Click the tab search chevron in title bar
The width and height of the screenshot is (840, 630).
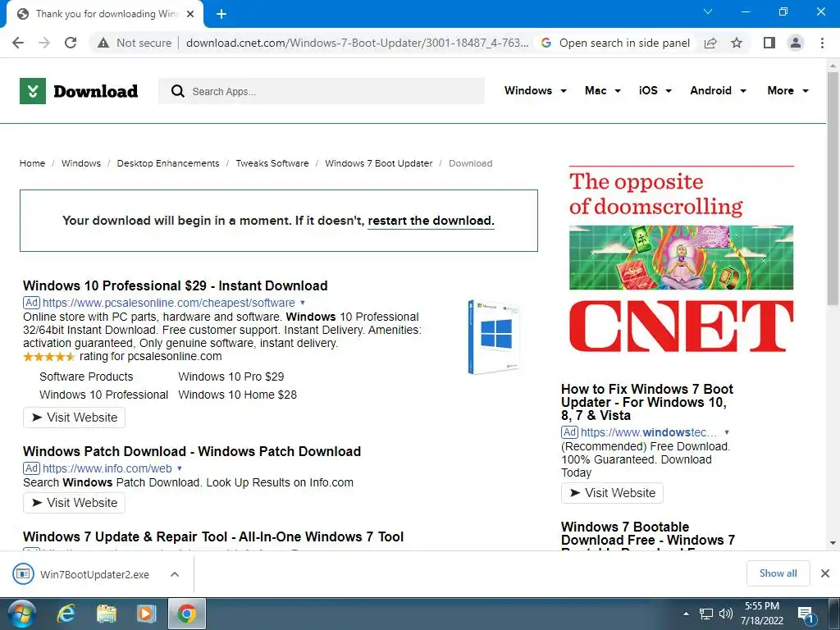tap(708, 11)
